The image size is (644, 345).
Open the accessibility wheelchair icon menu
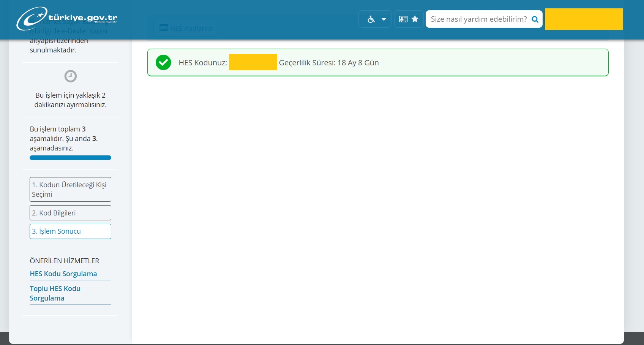pos(371,19)
